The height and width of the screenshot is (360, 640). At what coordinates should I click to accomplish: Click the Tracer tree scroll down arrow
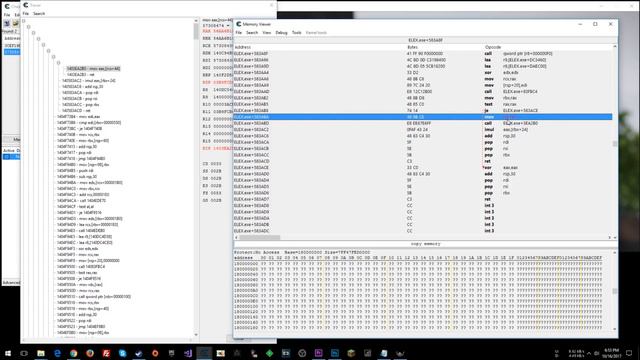(196, 335)
